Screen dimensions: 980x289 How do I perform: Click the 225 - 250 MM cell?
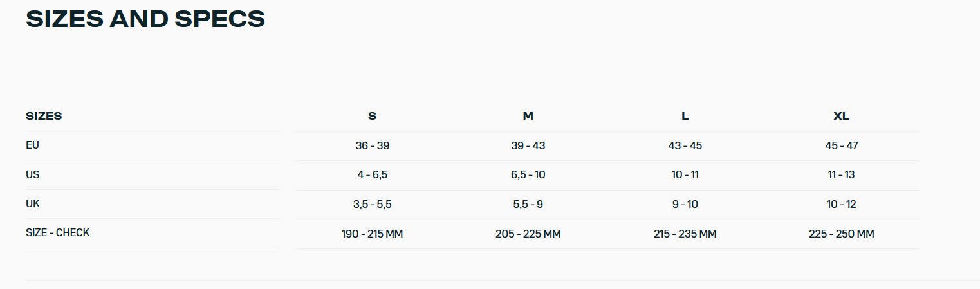point(842,234)
